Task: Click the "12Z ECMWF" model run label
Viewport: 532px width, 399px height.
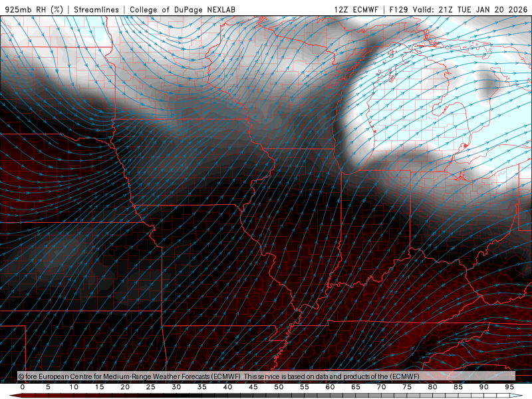Action: pyautogui.click(x=356, y=9)
